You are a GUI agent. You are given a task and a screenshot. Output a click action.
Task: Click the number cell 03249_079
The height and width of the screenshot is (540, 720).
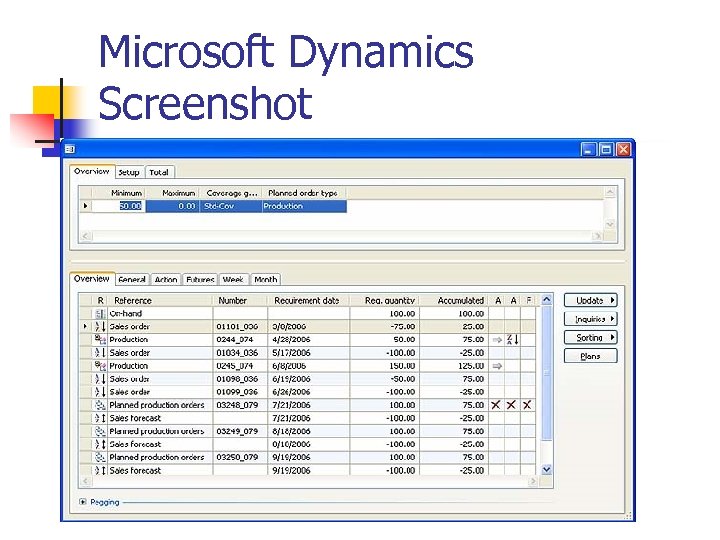click(x=240, y=431)
